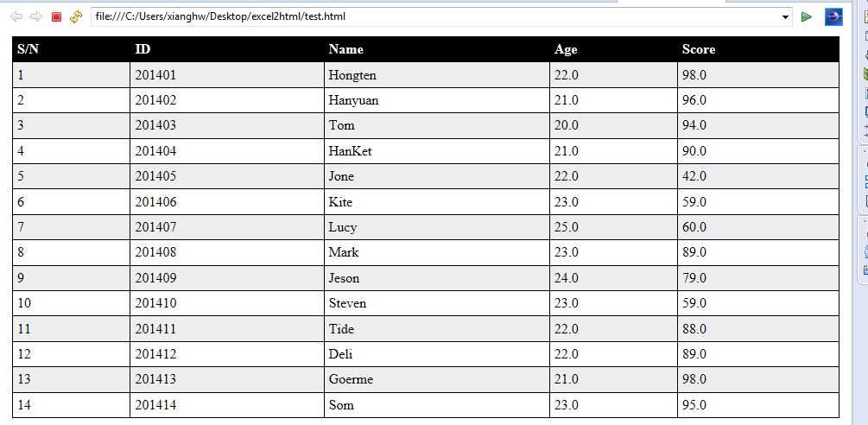Click the back navigation arrow

[16, 16]
